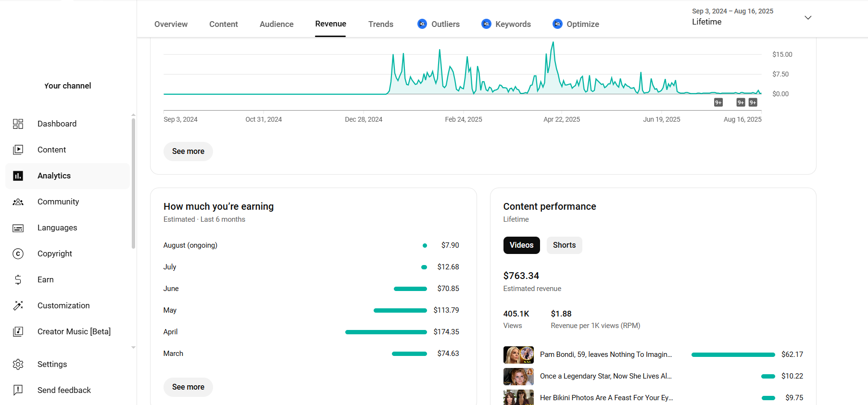The image size is (868, 405).
Task: Open Dashboard via its sidebar icon
Action: coord(18,124)
